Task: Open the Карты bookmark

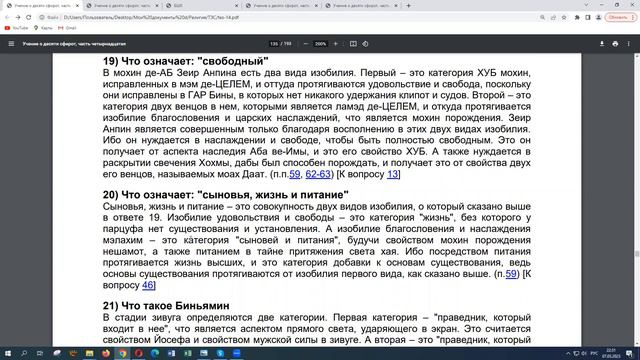Action: (x=43, y=28)
